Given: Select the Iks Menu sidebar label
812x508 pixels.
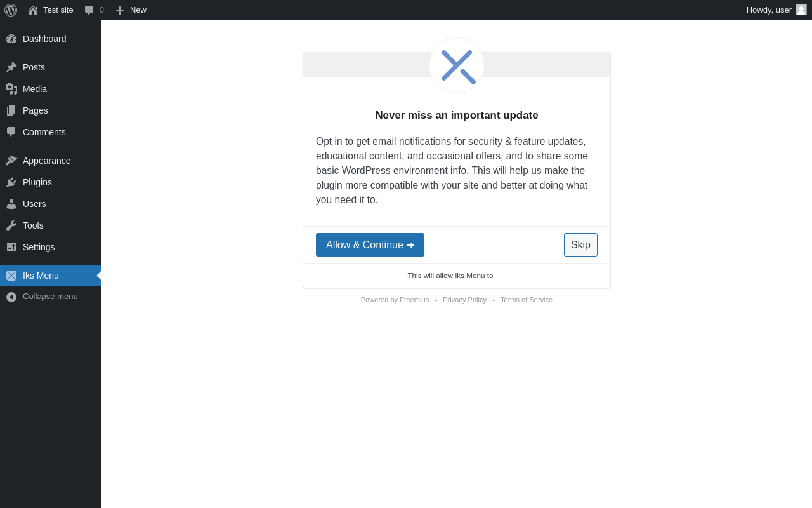Looking at the screenshot, I should point(41,276).
